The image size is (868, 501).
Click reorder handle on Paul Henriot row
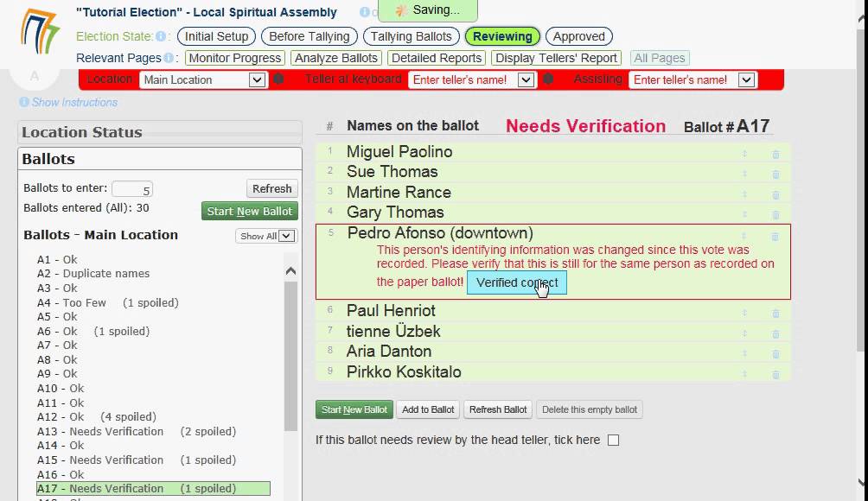click(744, 313)
